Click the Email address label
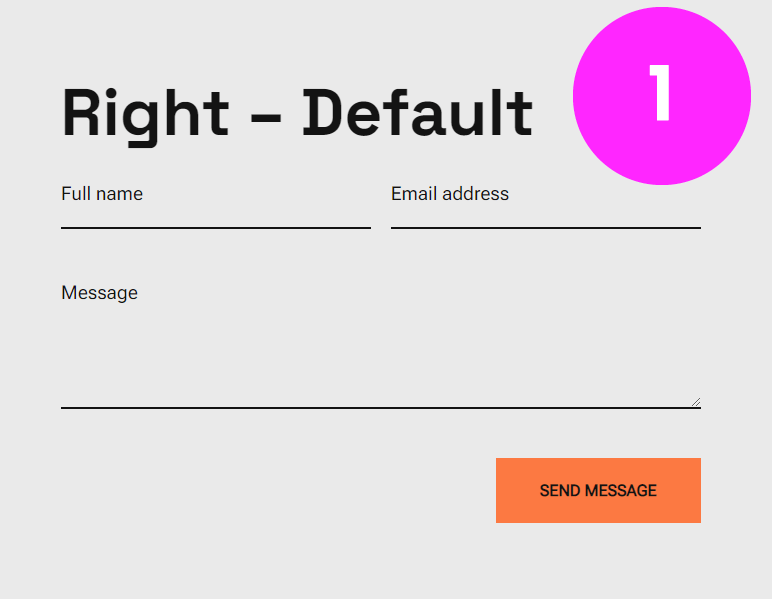This screenshot has height=599, width=772. (450, 194)
